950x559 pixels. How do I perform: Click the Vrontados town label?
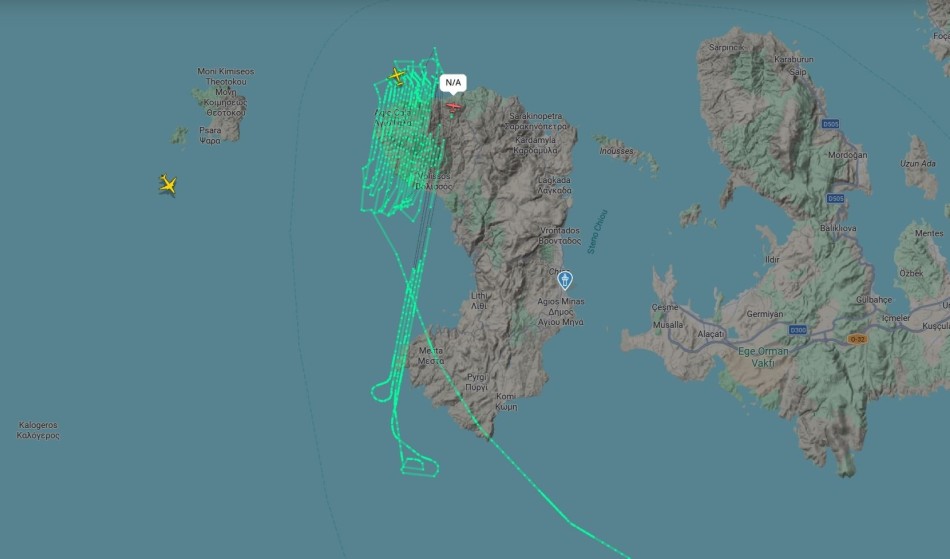(x=559, y=236)
